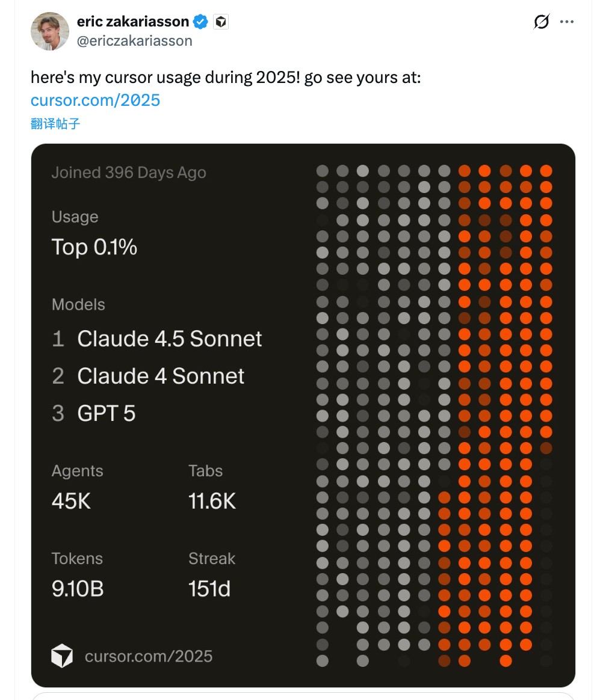Click the "Top 0.1%" usage stat
The image size is (603, 700).
pos(94,247)
